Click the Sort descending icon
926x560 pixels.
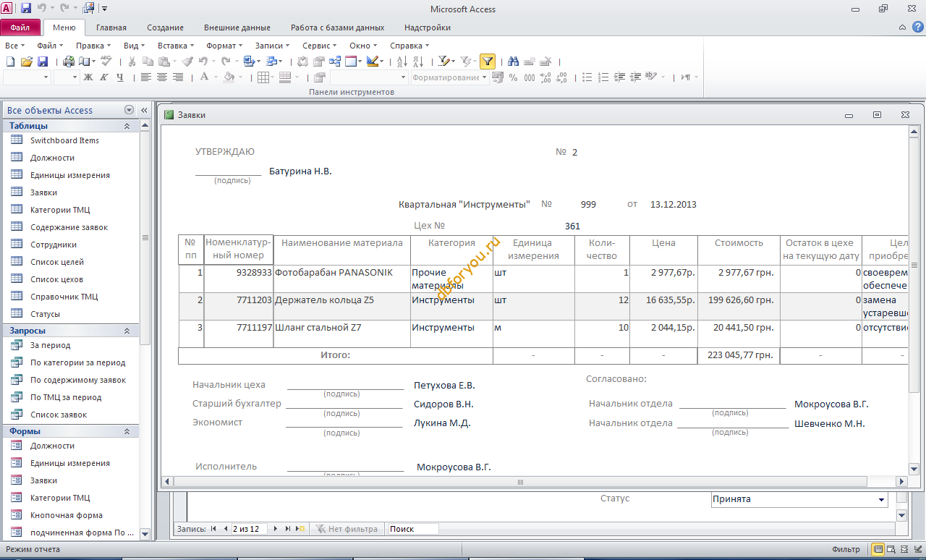click(x=418, y=61)
